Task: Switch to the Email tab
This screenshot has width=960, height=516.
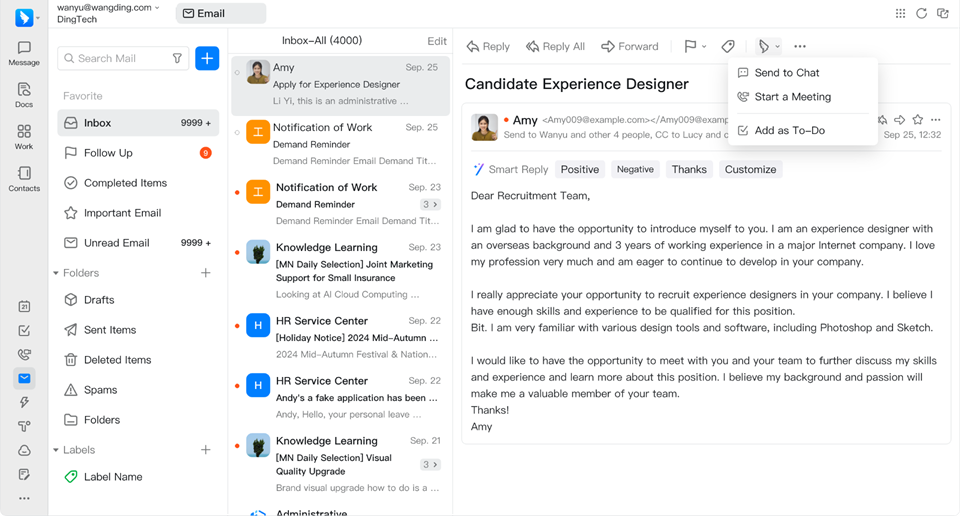Action: pyautogui.click(x=221, y=13)
